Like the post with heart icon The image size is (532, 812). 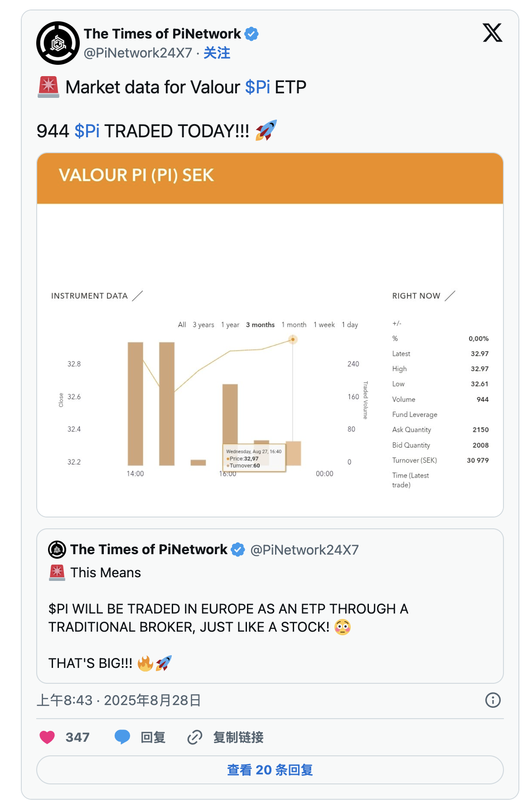coord(47,737)
